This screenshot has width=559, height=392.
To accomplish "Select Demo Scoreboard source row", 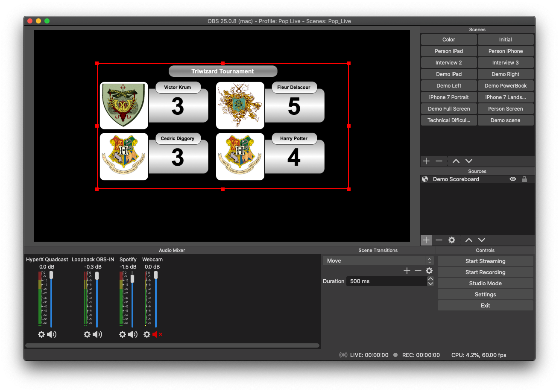I will point(477,179).
